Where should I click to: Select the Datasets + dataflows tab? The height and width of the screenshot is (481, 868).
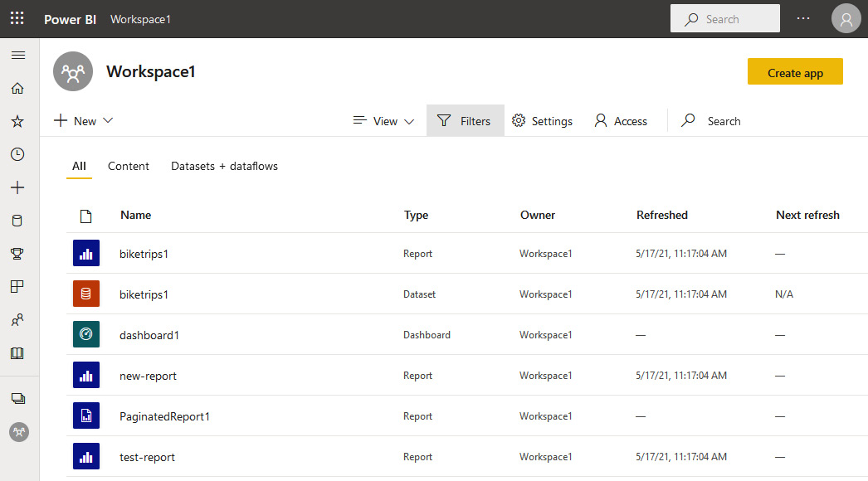224,166
